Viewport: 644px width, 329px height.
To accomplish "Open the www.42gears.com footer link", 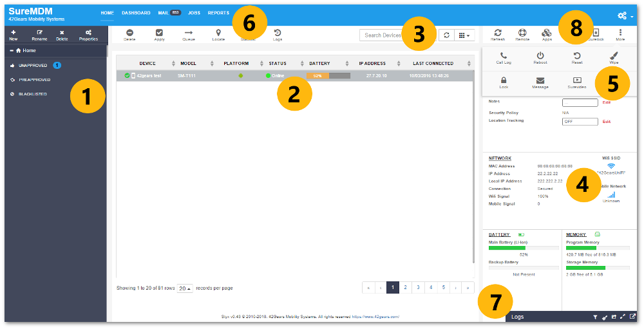I will point(375,317).
